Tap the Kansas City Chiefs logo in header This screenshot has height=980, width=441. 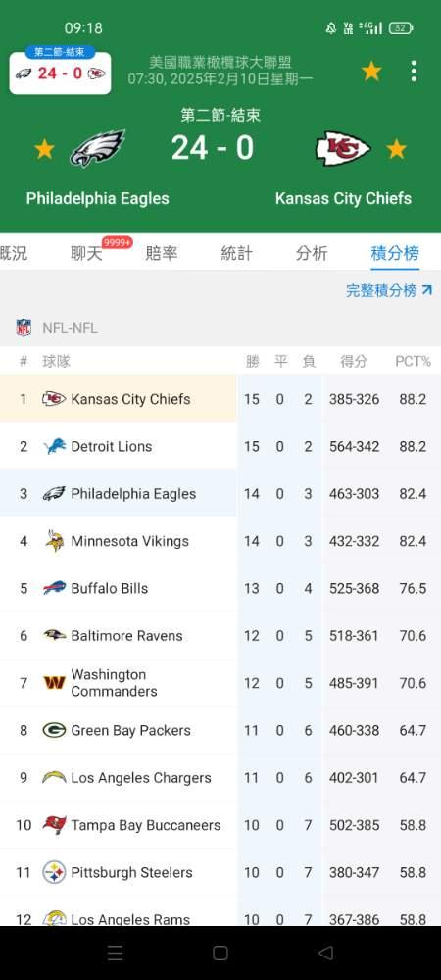pos(343,149)
